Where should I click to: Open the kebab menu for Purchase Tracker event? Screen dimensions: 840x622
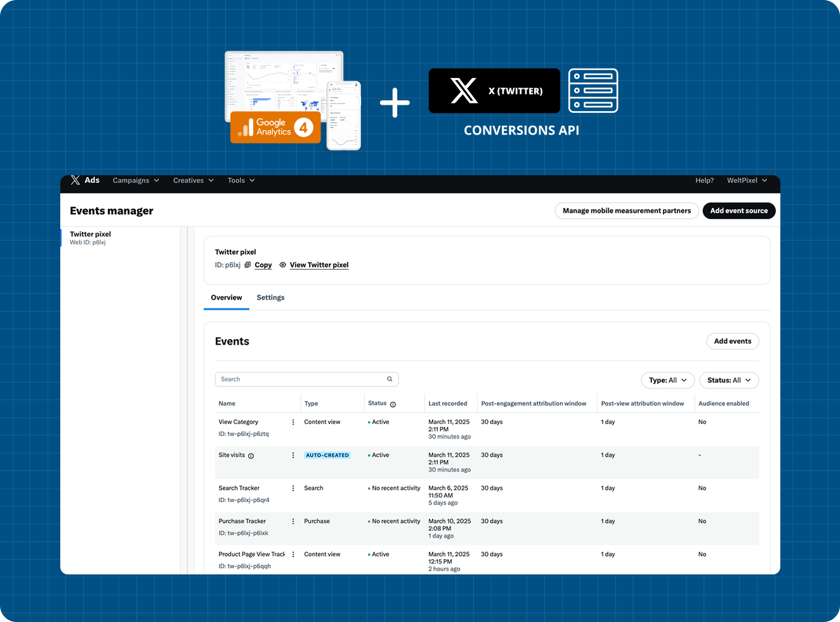point(292,521)
